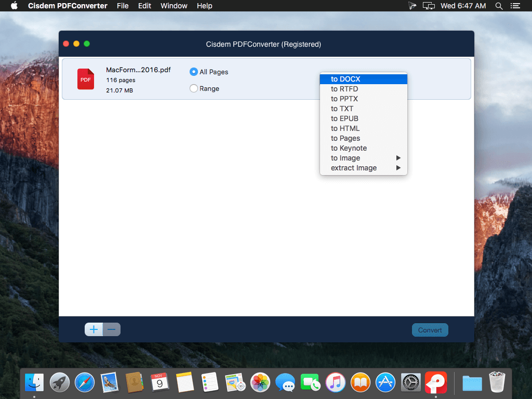Zoom window with green button
Screen dimensions: 532x399
[87, 44]
